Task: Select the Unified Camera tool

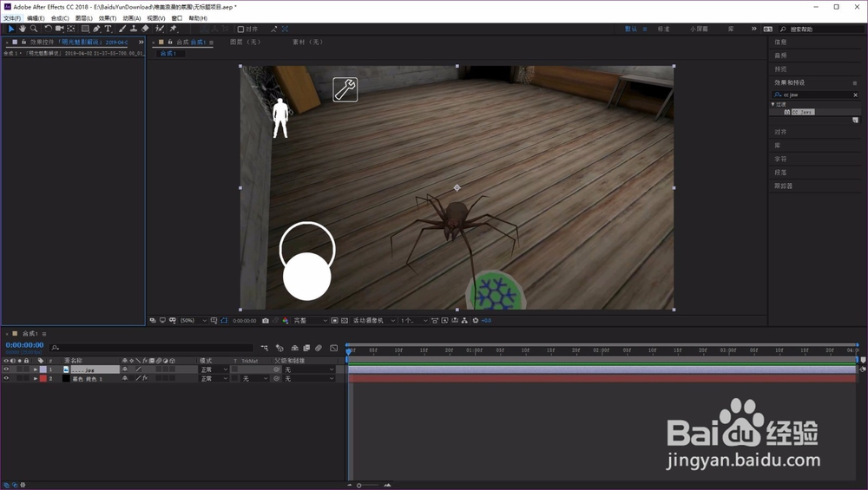Action: pos(59,29)
